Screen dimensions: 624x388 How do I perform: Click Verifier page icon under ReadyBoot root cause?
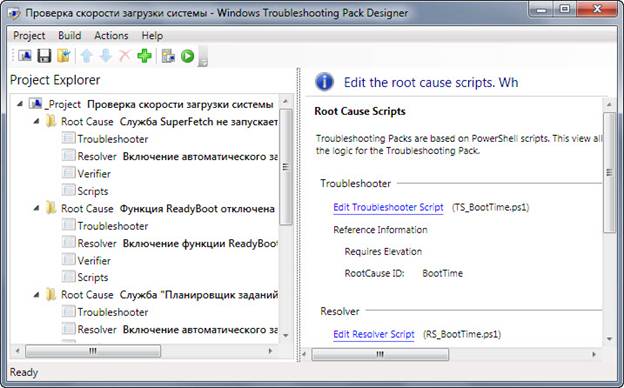click(x=68, y=260)
